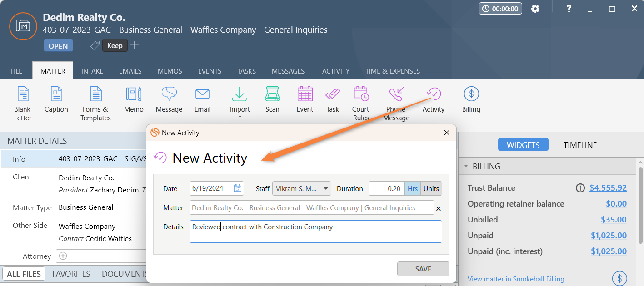Expand the Import dropdown arrow

pos(240,117)
